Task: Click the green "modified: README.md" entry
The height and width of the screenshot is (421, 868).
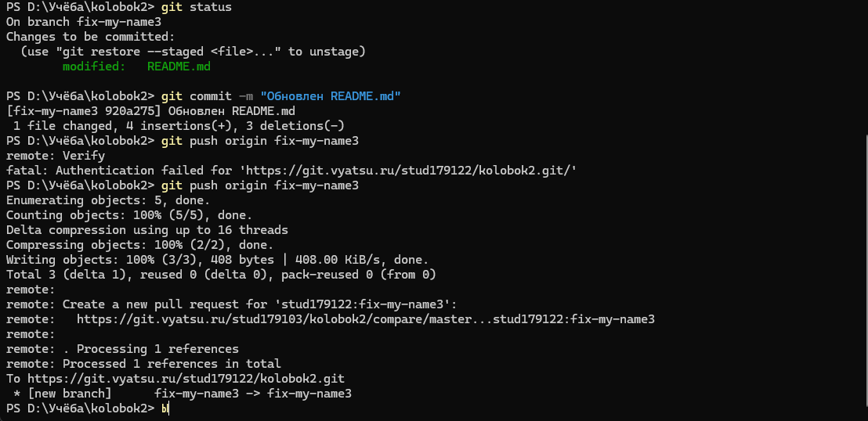Action: 136,67
